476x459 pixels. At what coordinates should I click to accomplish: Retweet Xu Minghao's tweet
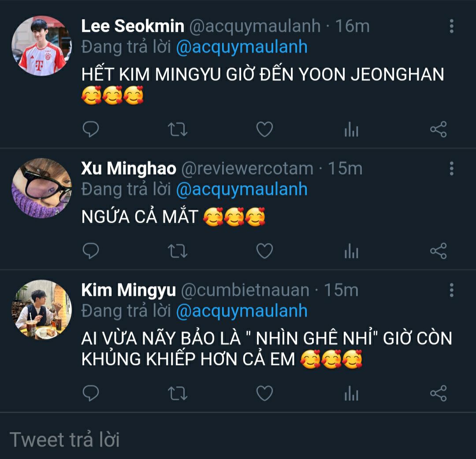point(178,251)
